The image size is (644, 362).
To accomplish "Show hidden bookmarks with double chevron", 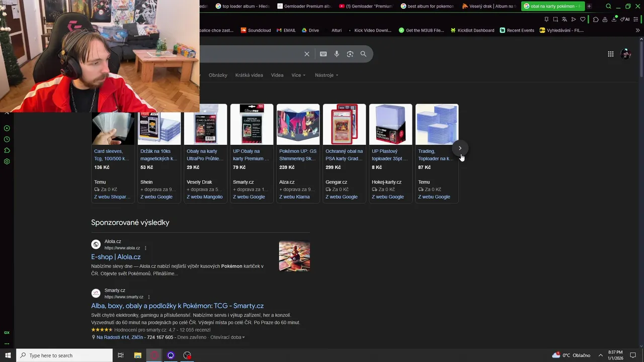I will 637,30.
